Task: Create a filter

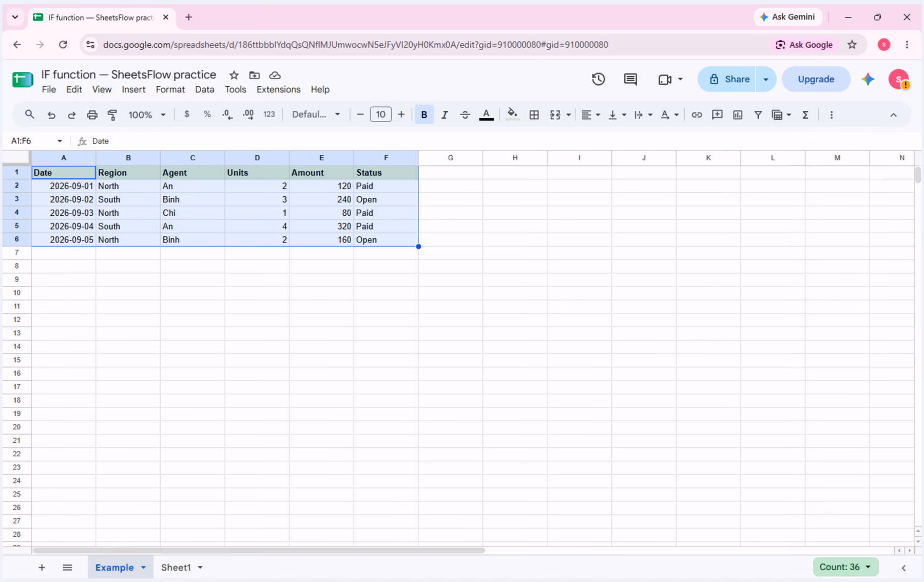Action: point(758,115)
